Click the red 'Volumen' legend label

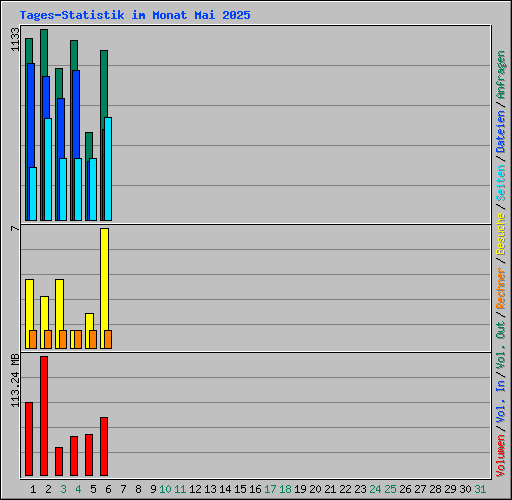(501, 456)
